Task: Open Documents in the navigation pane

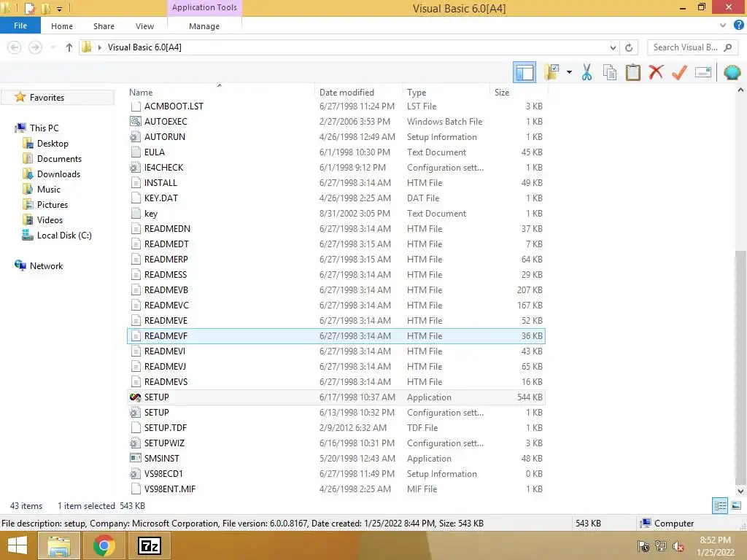Action: click(59, 158)
